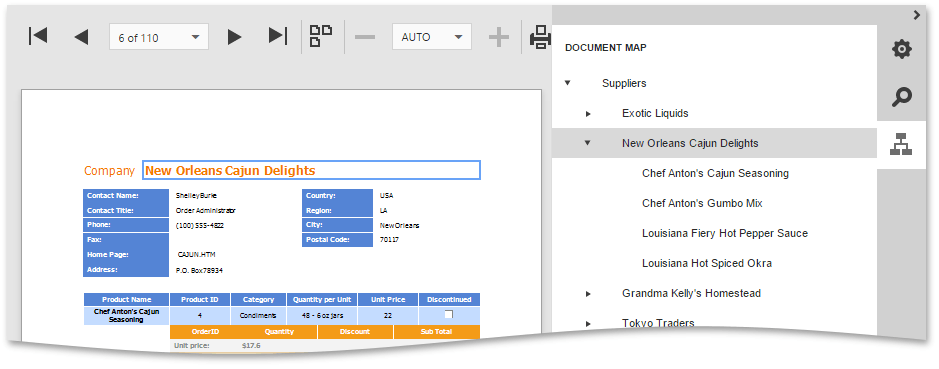Select Chef Anton's Cajun Seasoning bookmark
The image size is (939, 369).
pyautogui.click(x=715, y=173)
